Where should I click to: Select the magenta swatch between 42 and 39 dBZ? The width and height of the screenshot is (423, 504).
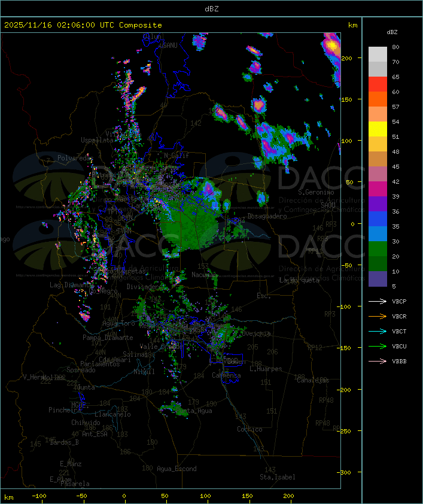click(x=378, y=189)
